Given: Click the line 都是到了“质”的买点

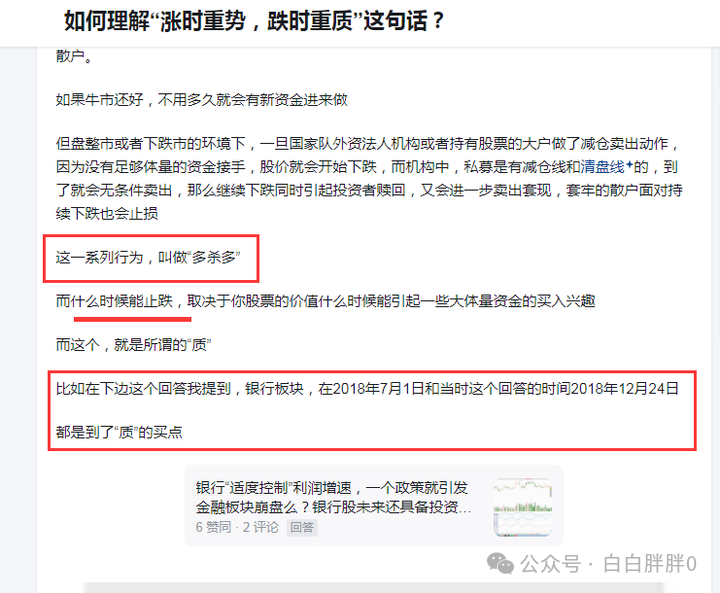Looking at the screenshot, I should point(119,432).
